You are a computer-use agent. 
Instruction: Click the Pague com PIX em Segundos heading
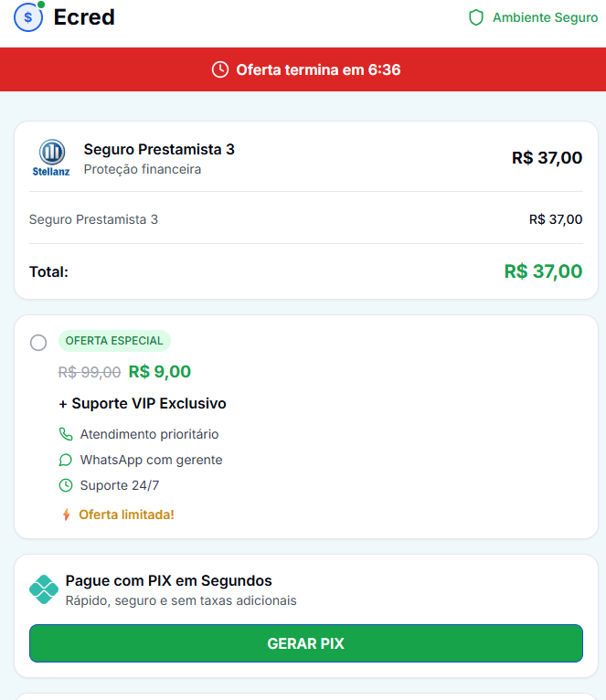pos(169,580)
